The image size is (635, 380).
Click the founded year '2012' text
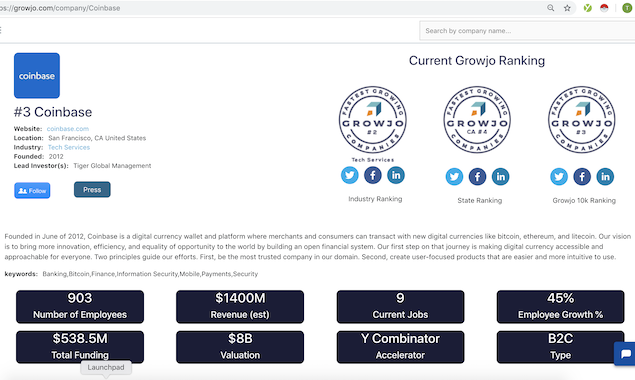(x=56, y=156)
